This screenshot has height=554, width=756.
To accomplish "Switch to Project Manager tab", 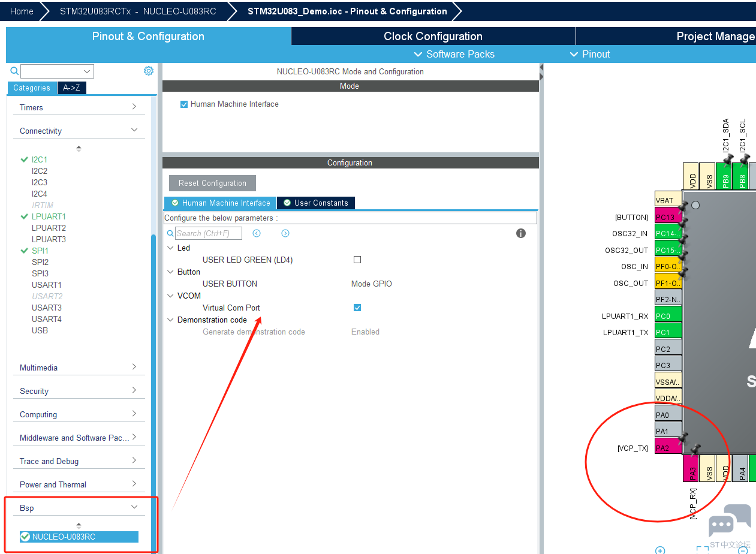I will [665, 36].
